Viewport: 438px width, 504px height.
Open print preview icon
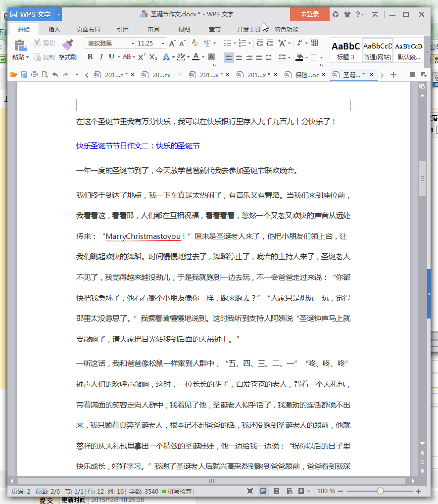45,75
